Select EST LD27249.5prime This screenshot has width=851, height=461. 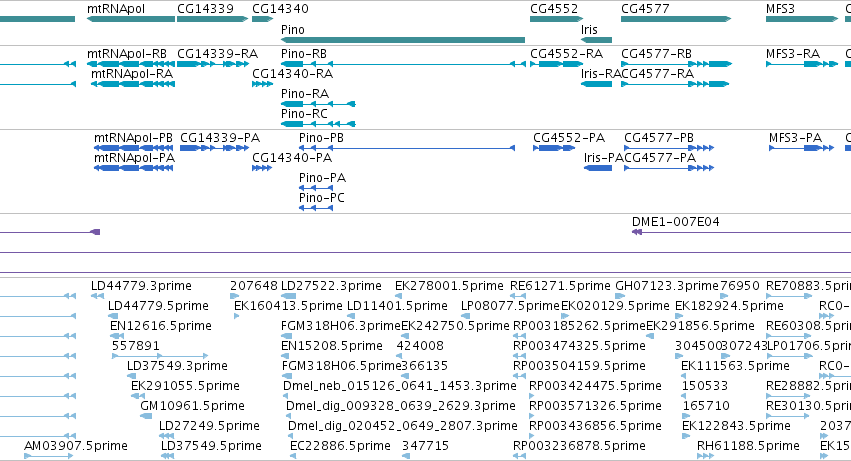[x=167, y=436]
